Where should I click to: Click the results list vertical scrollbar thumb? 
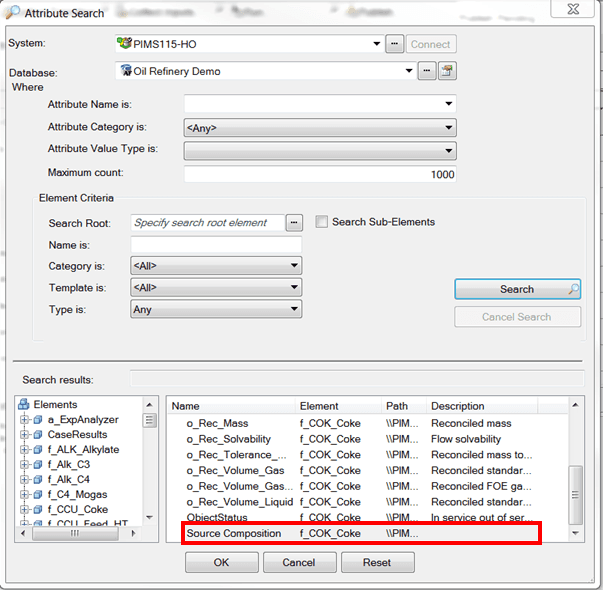pyautogui.click(x=575, y=495)
